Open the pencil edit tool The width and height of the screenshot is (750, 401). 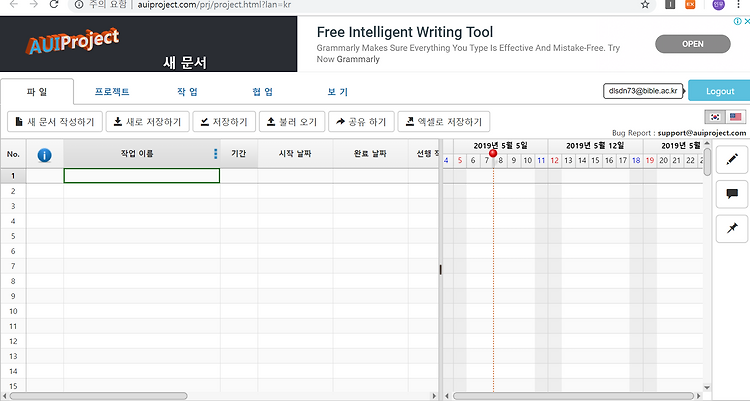click(732, 159)
